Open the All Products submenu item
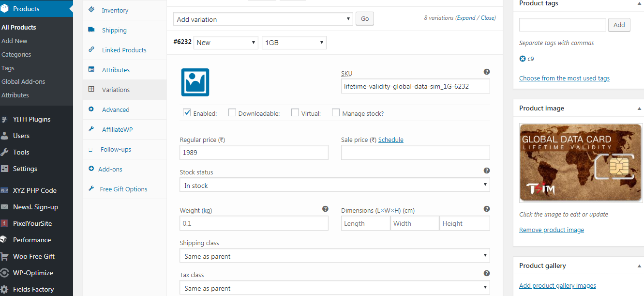 coord(19,27)
